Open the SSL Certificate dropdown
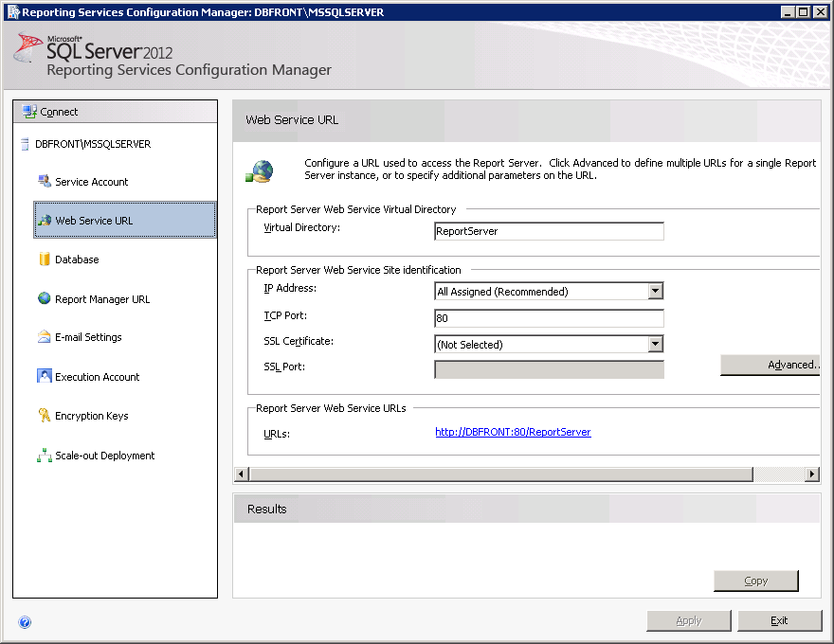This screenshot has height=644, width=834. tap(655, 344)
